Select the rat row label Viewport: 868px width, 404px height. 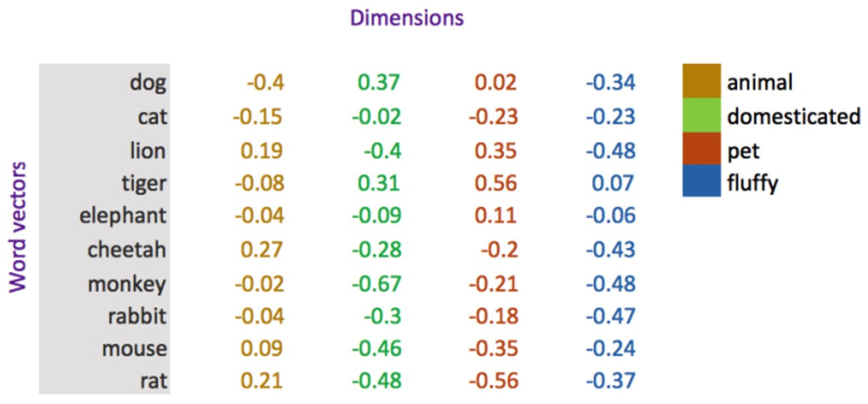click(x=153, y=381)
